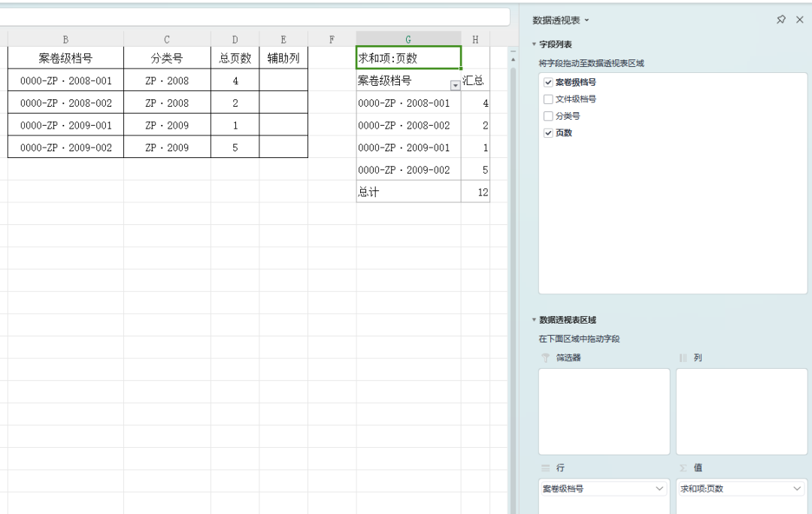Open the 数据透视表 pane title dropdown

(x=586, y=20)
